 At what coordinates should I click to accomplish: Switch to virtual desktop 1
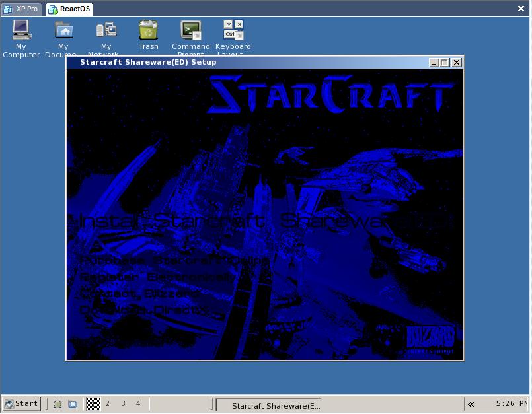point(93,404)
